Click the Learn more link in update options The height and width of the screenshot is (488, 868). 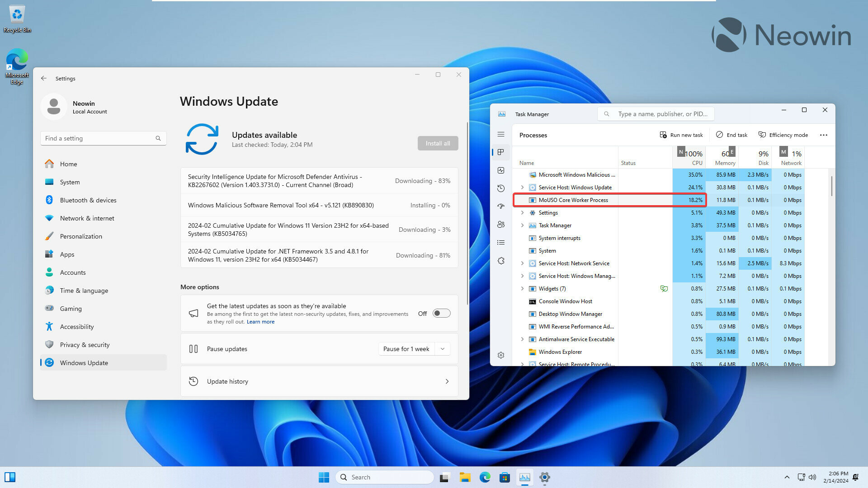(261, 322)
